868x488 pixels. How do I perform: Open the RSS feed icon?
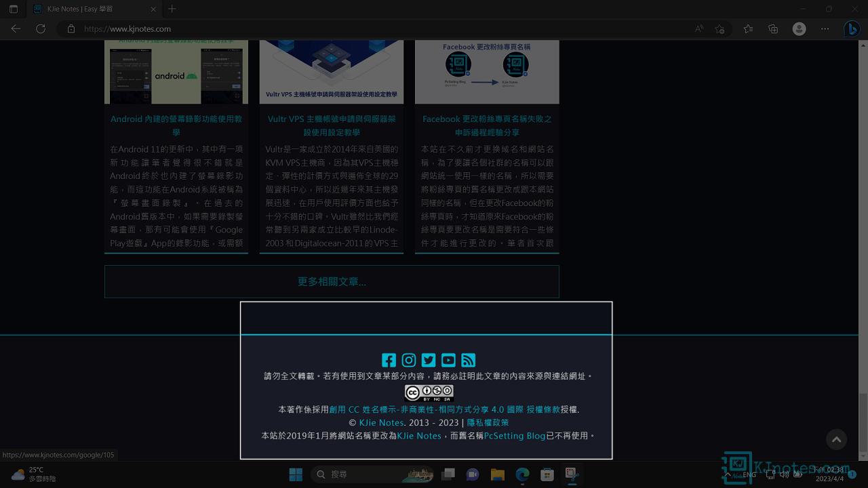(469, 360)
